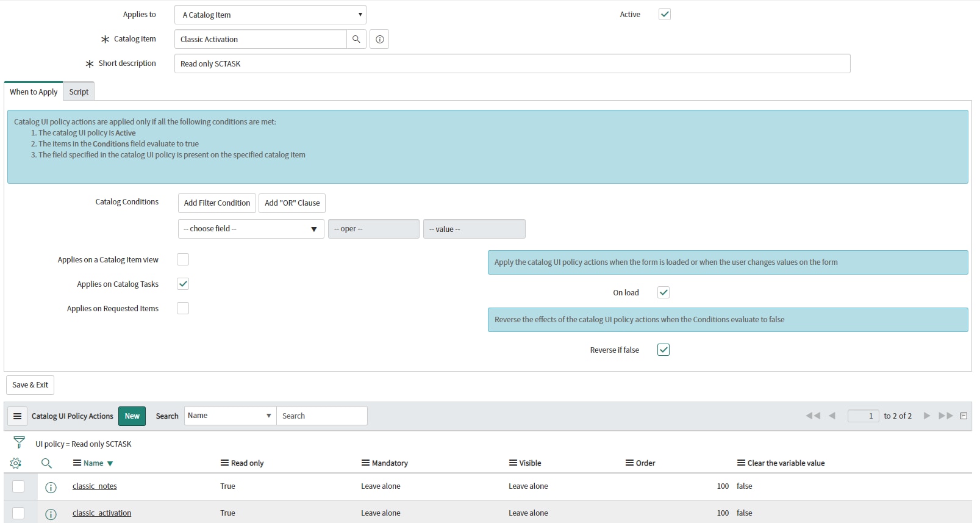Open the list search Name field dropdown

point(230,416)
